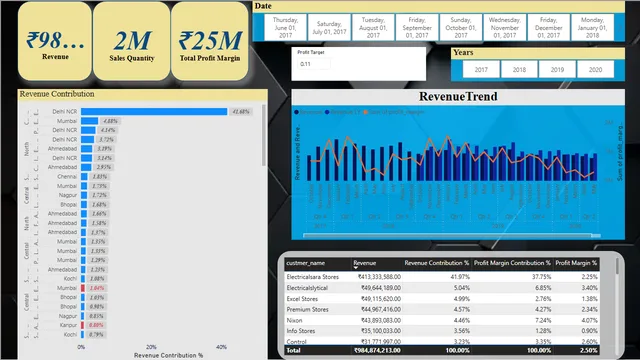The image size is (640, 360).
Task: Select the Nixon customer name
Action: [x=294, y=320]
